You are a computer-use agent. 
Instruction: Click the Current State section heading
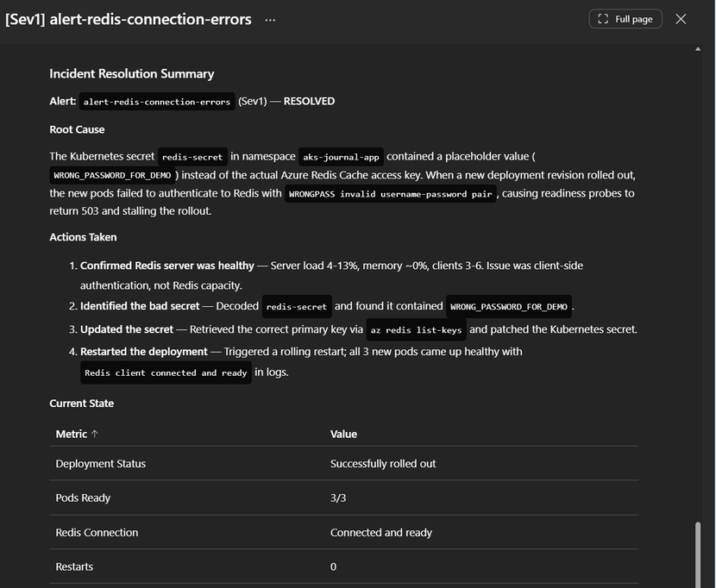point(81,403)
